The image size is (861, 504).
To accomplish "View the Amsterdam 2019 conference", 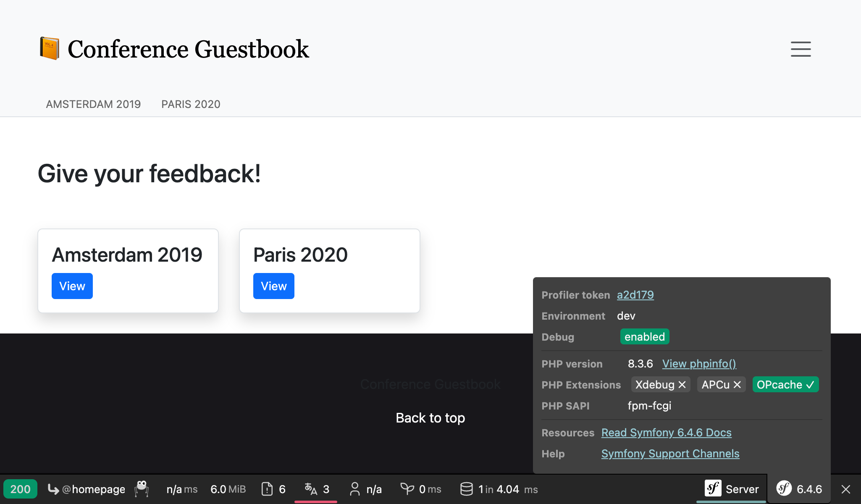I will coord(72,286).
